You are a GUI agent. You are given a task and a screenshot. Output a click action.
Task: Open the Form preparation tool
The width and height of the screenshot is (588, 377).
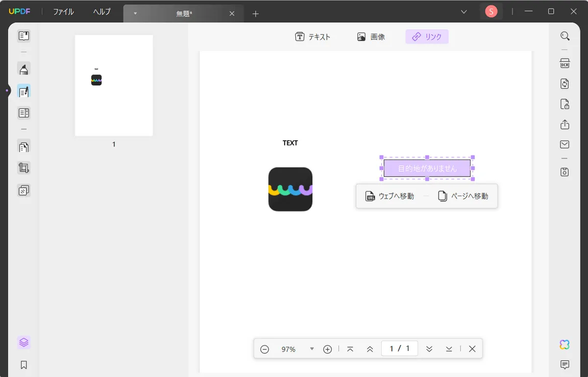pyautogui.click(x=24, y=113)
